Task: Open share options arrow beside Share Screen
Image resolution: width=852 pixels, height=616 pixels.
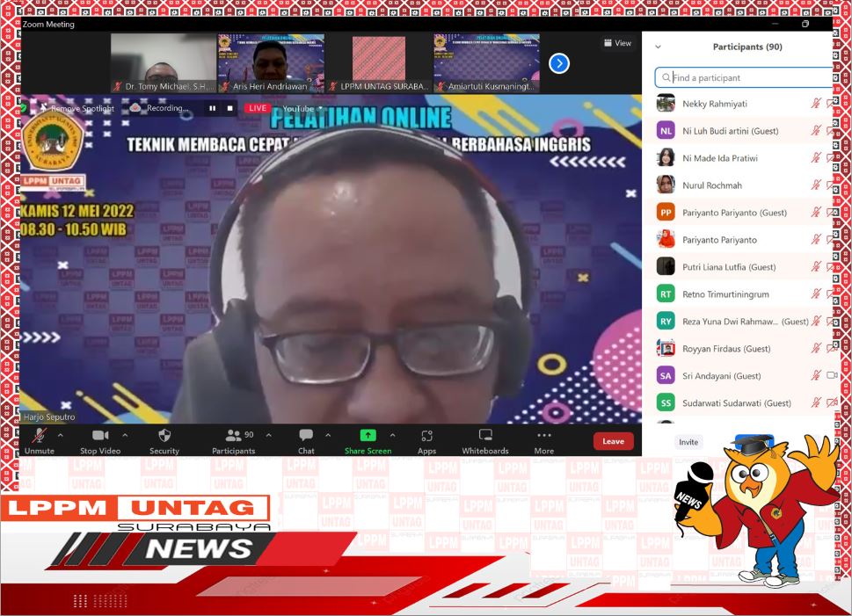Action: coord(392,435)
